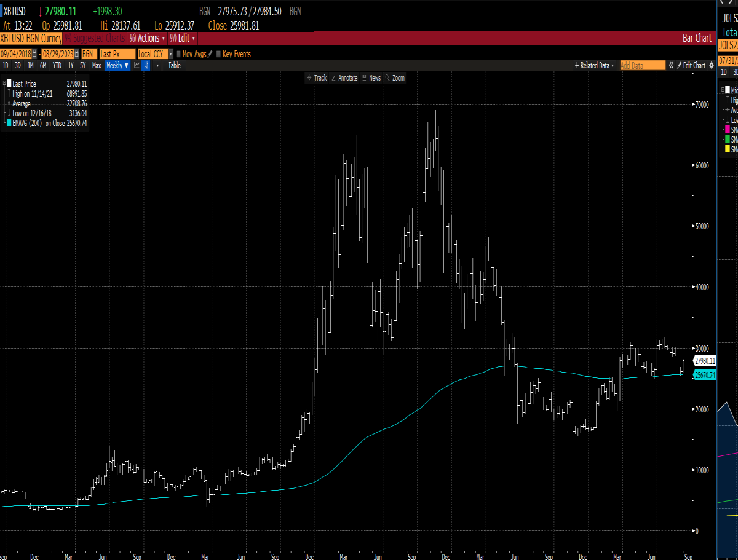This screenshot has width=738, height=560.
Task: Open chart settings gear icon
Action: click(x=712, y=65)
